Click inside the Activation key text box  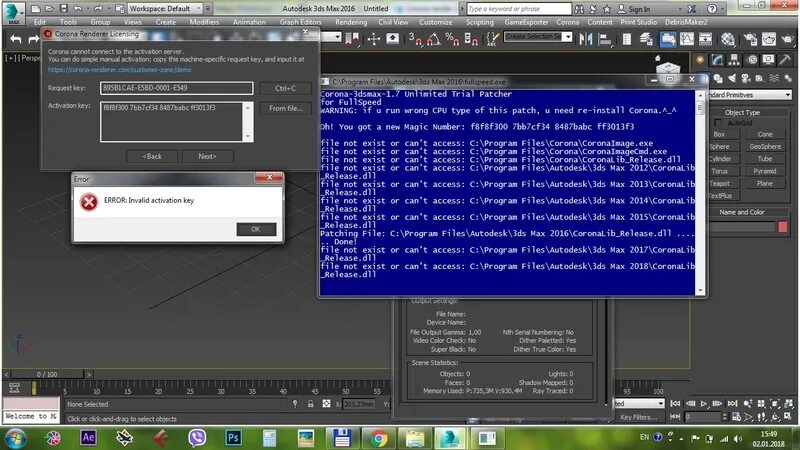172,121
